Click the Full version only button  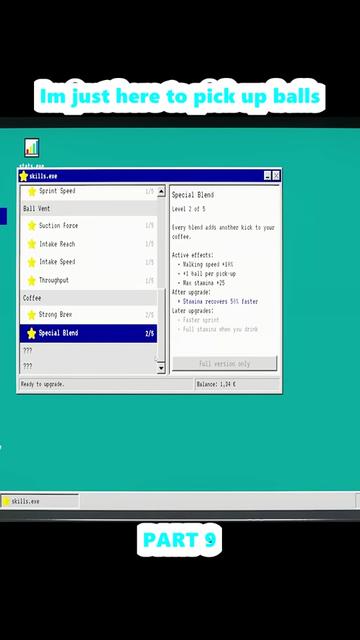point(224,363)
